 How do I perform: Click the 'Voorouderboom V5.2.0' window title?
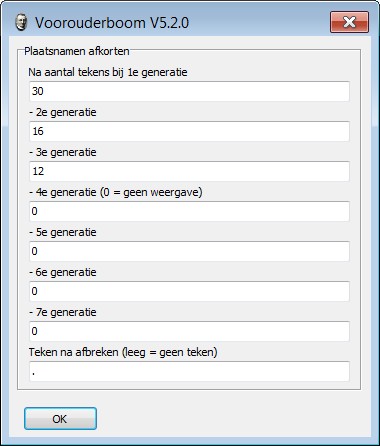pos(112,23)
